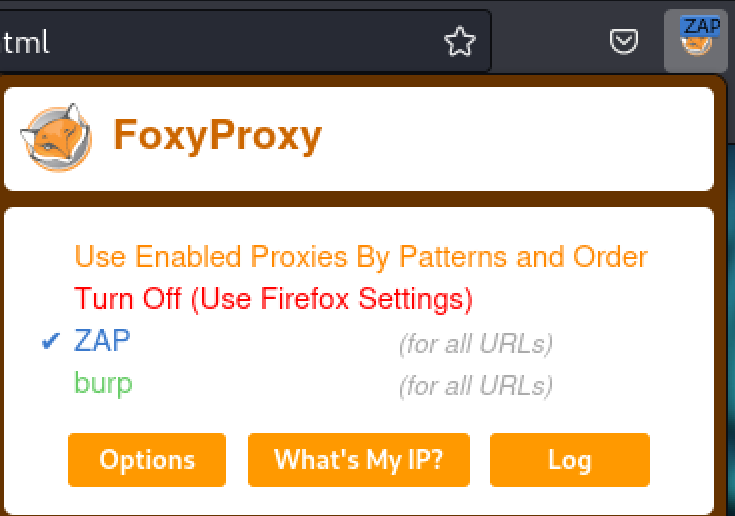Click the white space in FoxyProxy header banner
735x516 pixels.
pyautogui.click(x=520, y=138)
